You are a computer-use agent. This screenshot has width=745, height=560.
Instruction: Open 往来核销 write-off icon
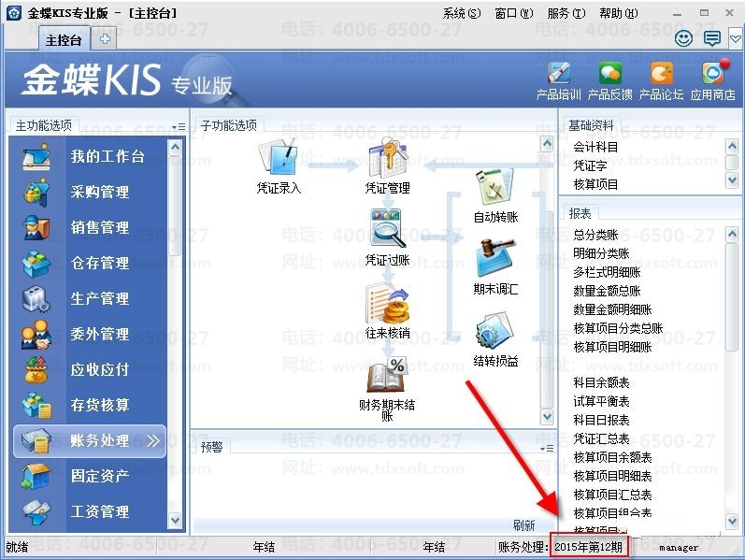[x=388, y=303]
